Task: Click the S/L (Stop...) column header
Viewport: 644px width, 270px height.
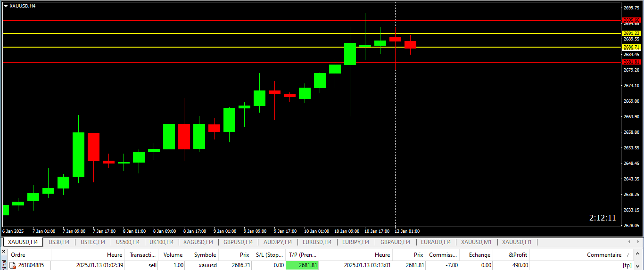Action: point(269,255)
